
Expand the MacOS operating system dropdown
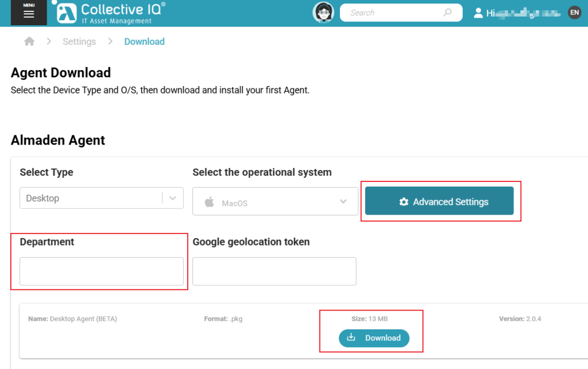[x=275, y=201]
